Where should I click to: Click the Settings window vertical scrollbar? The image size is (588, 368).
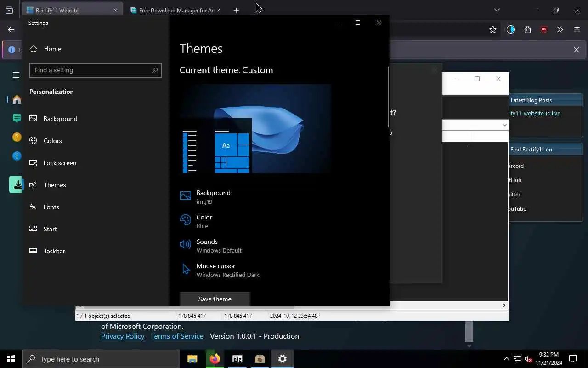tap(388, 97)
